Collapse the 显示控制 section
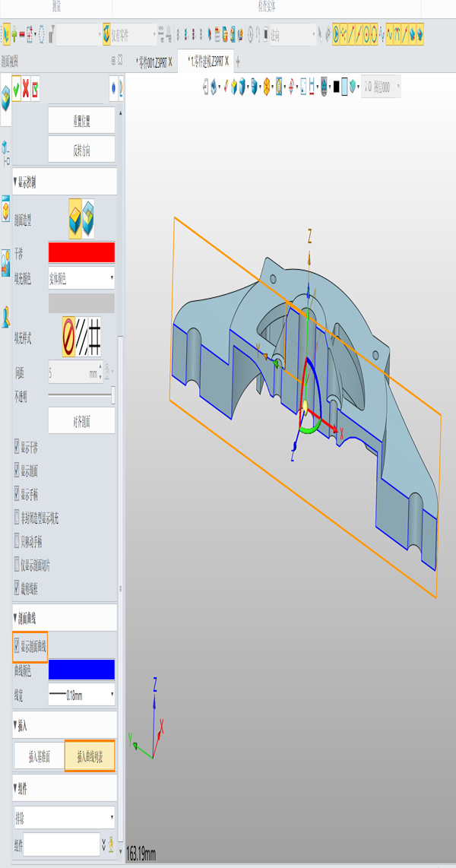This screenshot has height=868, width=456. tap(64, 181)
